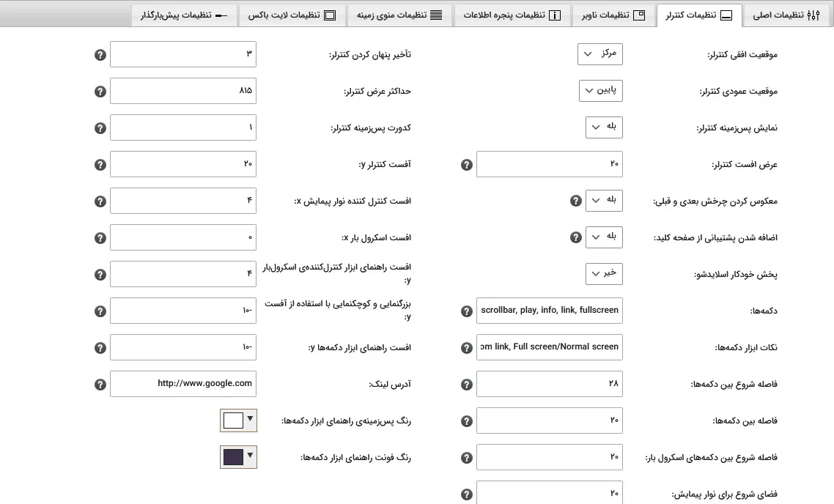Show help icon for آفست کنترلر y

click(x=100, y=165)
